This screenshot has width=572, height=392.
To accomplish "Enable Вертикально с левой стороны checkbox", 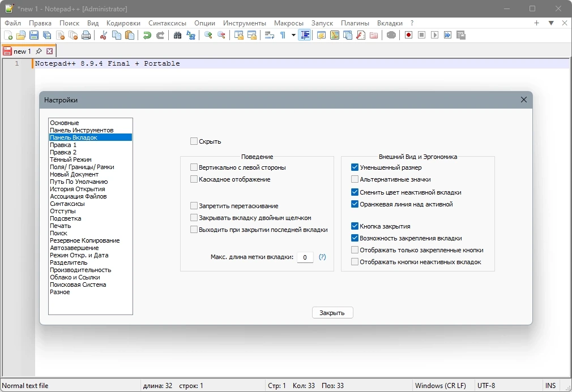I will [194, 167].
